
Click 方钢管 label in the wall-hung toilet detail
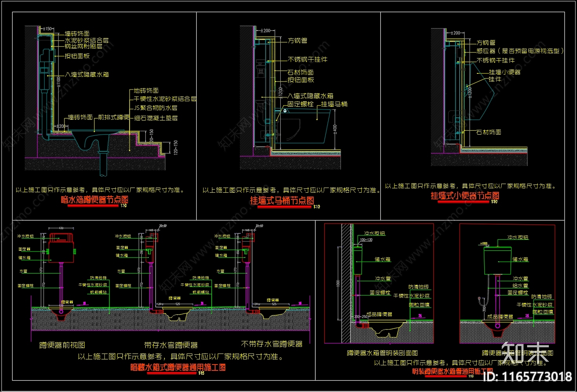point(298,41)
